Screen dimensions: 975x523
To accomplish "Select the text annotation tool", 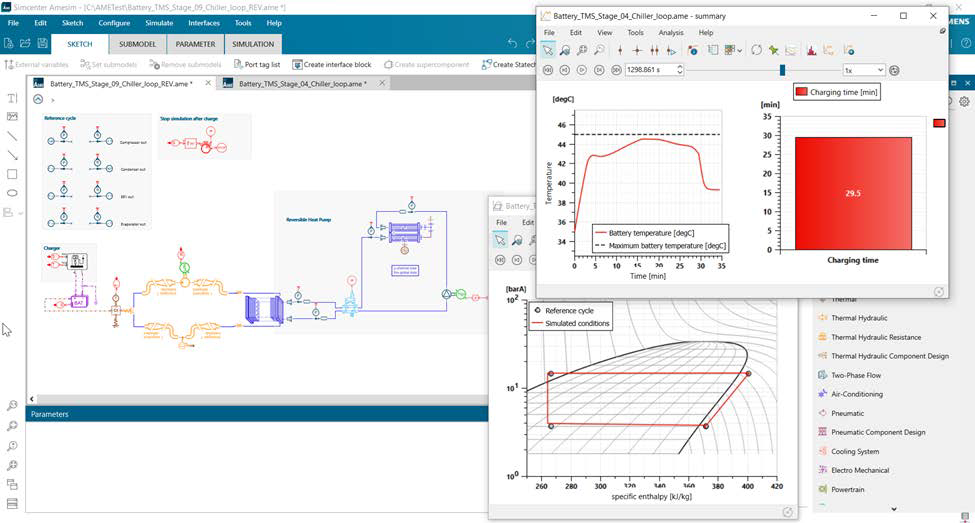I will [x=12, y=98].
